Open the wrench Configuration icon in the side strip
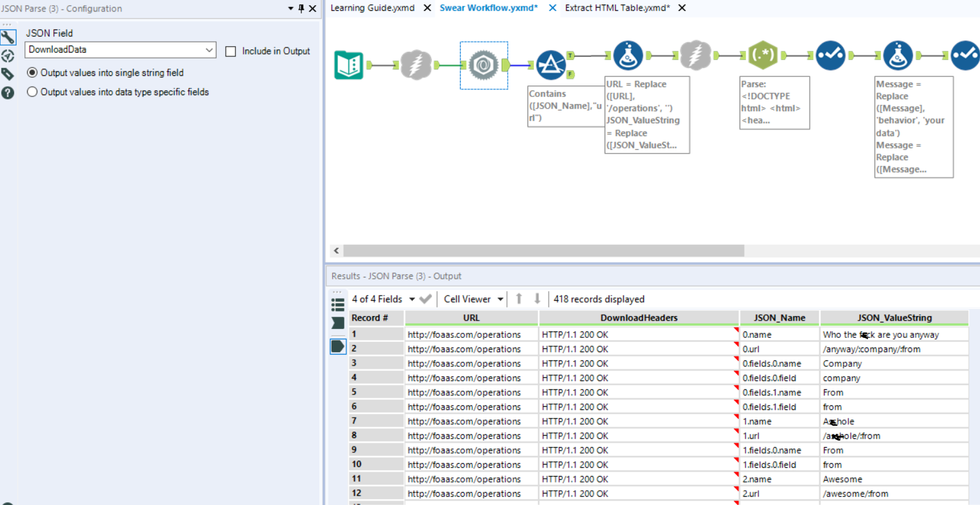Viewport: 980px width, 505px height. point(8,37)
